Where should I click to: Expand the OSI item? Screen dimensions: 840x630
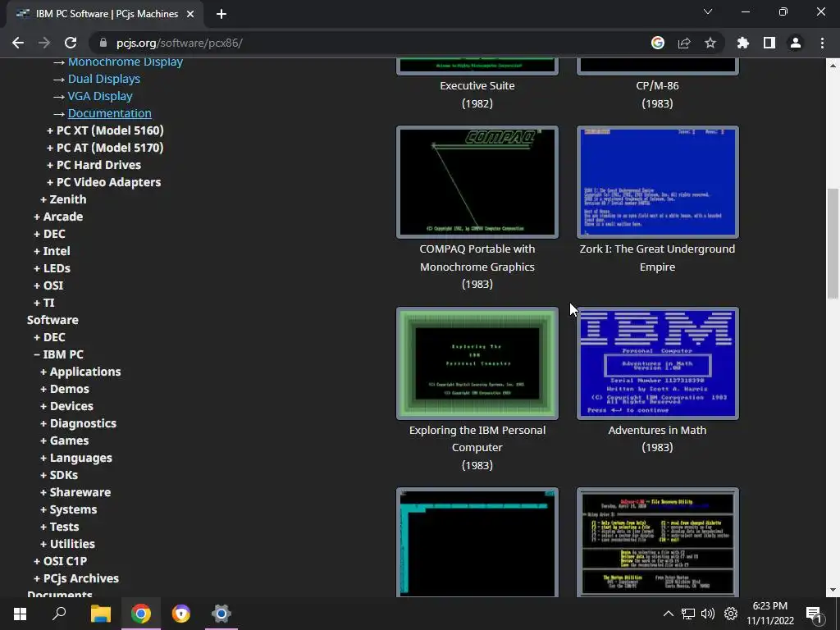coord(48,285)
